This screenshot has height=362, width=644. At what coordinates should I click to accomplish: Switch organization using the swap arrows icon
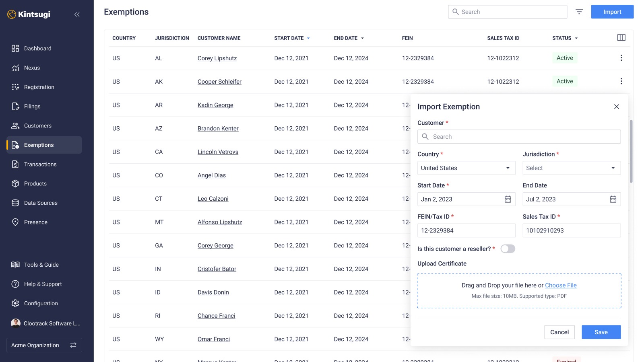73,345
